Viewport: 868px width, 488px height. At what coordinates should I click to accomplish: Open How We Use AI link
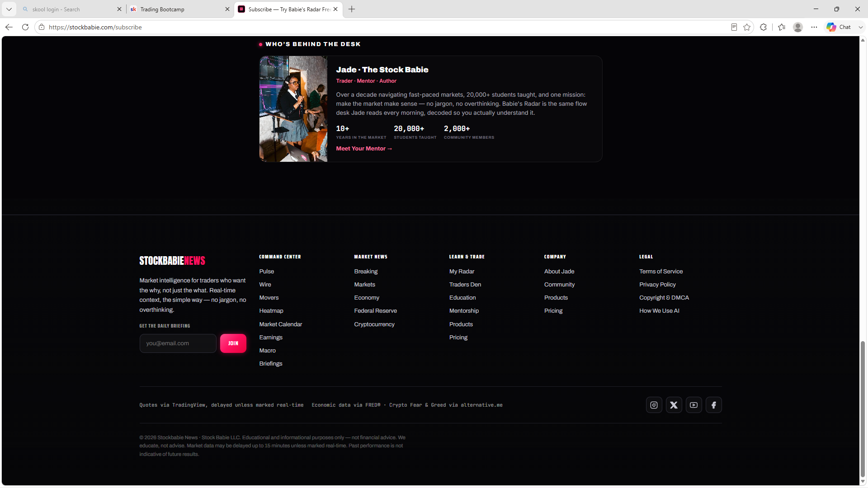(659, 311)
